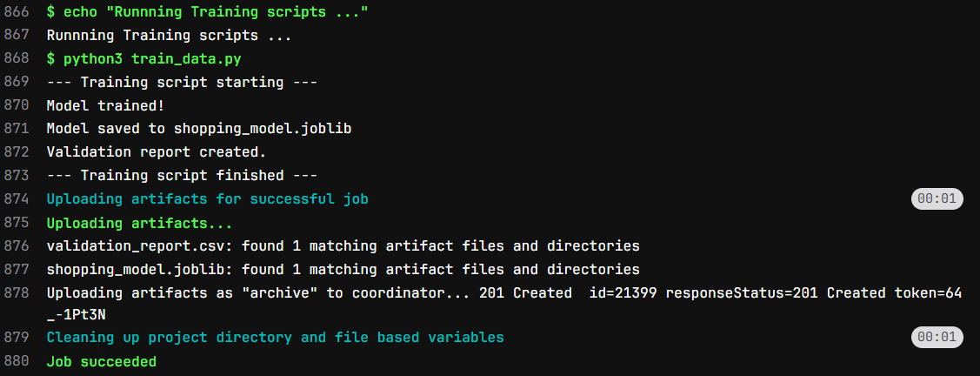Collapse the "Cleaning up project directory" section
Screen dimensions: 980x376
click(275, 337)
